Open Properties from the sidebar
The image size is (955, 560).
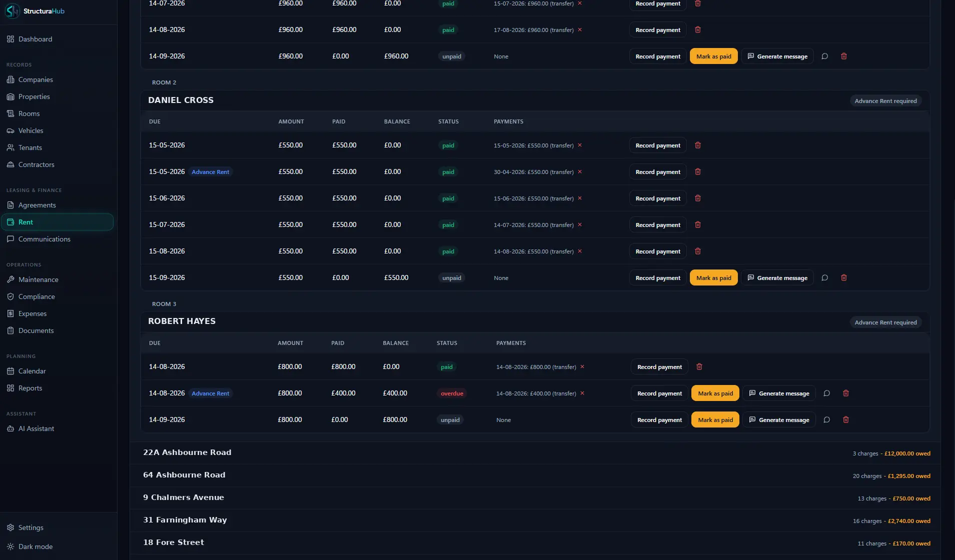pos(34,96)
